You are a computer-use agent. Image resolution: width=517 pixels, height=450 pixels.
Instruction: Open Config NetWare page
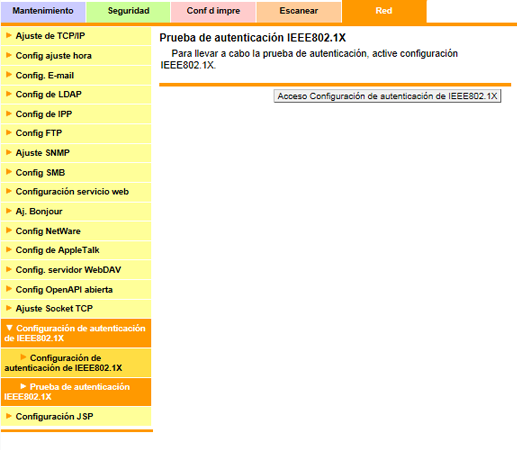[x=76, y=231]
